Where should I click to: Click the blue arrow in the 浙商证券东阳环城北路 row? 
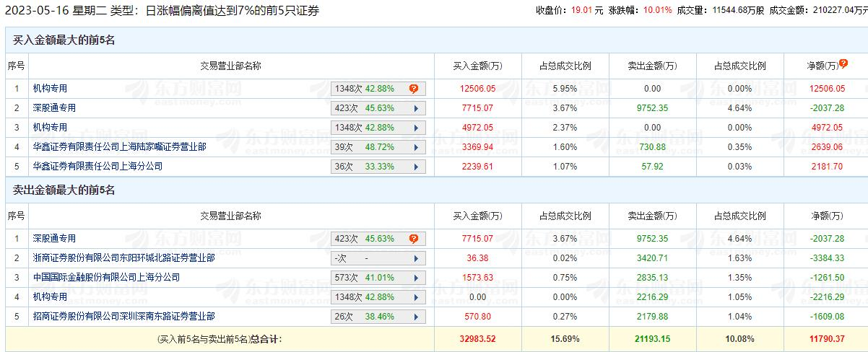point(416,258)
